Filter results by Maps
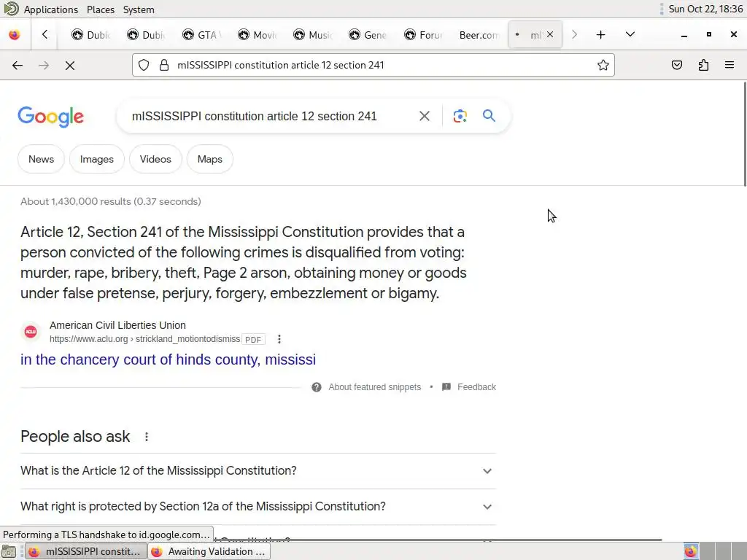The height and width of the screenshot is (560, 747). pyautogui.click(x=209, y=159)
